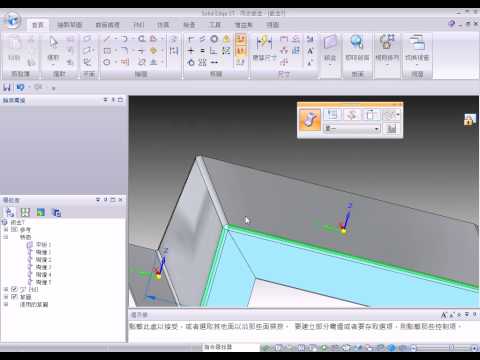Screen dimensions: 480x360
Task: Click the small save icon in QuickBar
Action: pos(391,128)
